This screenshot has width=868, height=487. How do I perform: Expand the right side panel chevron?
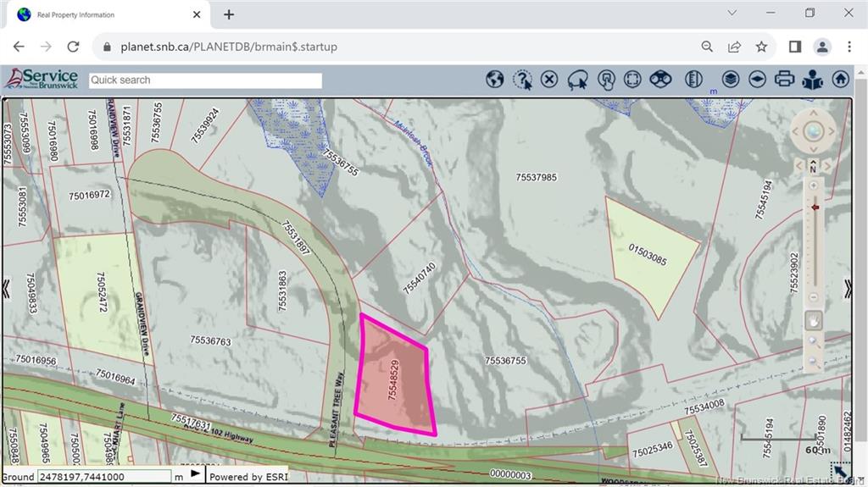848,288
